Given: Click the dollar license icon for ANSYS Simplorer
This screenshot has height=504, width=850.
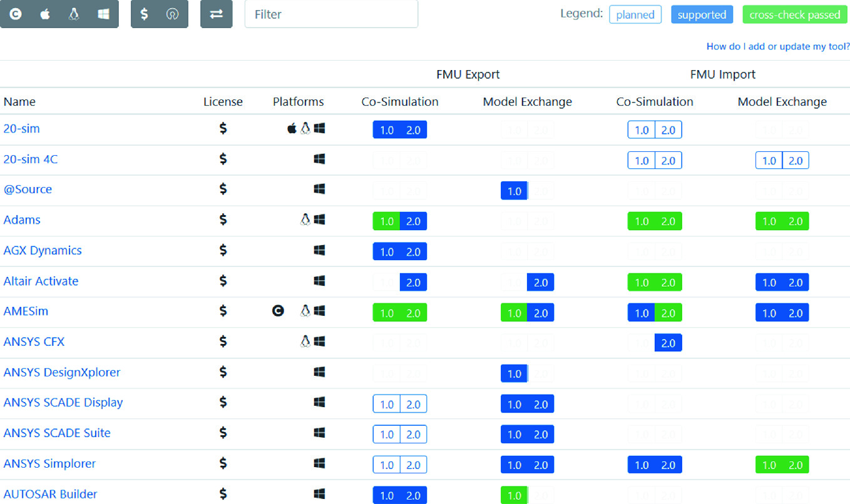Looking at the screenshot, I should click(223, 463).
